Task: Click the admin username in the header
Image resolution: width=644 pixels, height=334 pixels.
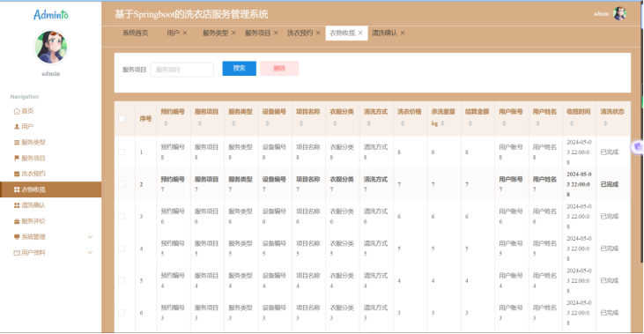Action: tap(602, 14)
